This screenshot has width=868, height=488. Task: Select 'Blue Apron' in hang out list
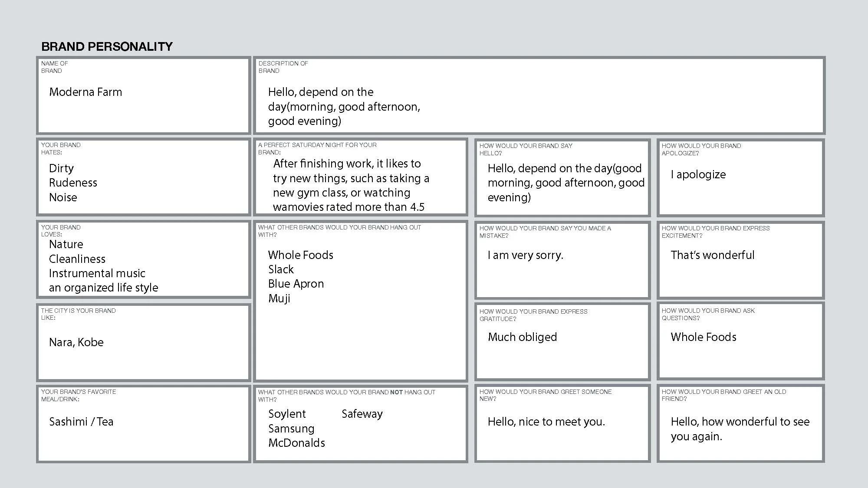(x=296, y=284)
